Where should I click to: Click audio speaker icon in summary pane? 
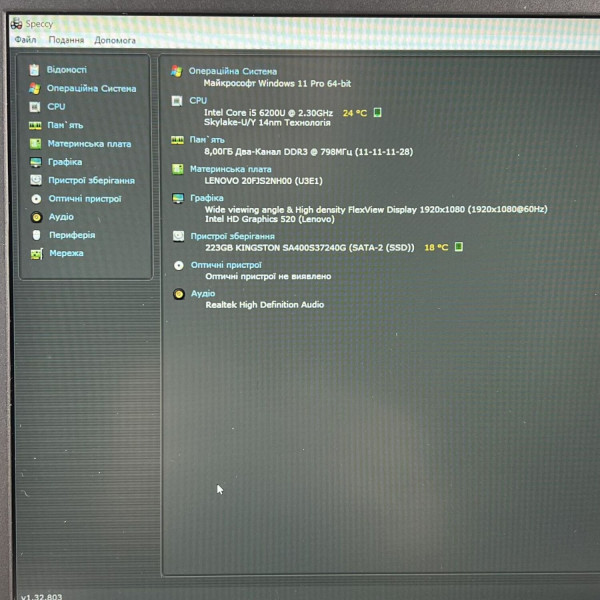179,294
